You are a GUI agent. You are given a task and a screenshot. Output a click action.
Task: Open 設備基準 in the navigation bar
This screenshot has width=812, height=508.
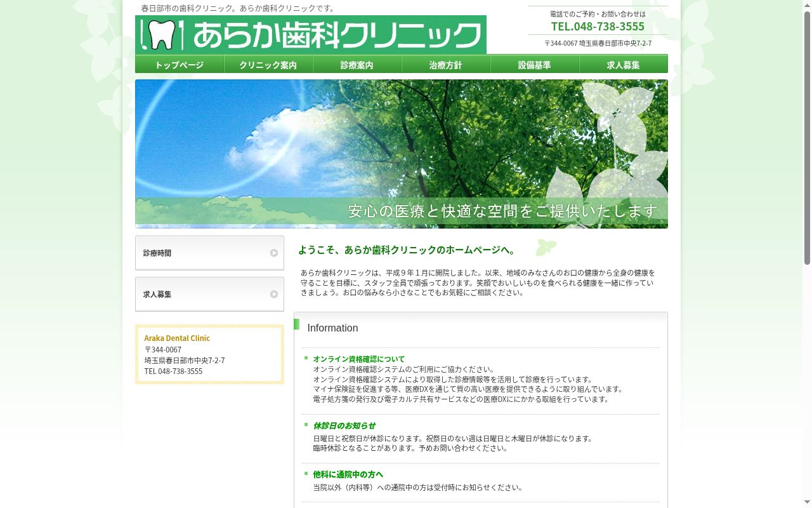pos(535,64)
